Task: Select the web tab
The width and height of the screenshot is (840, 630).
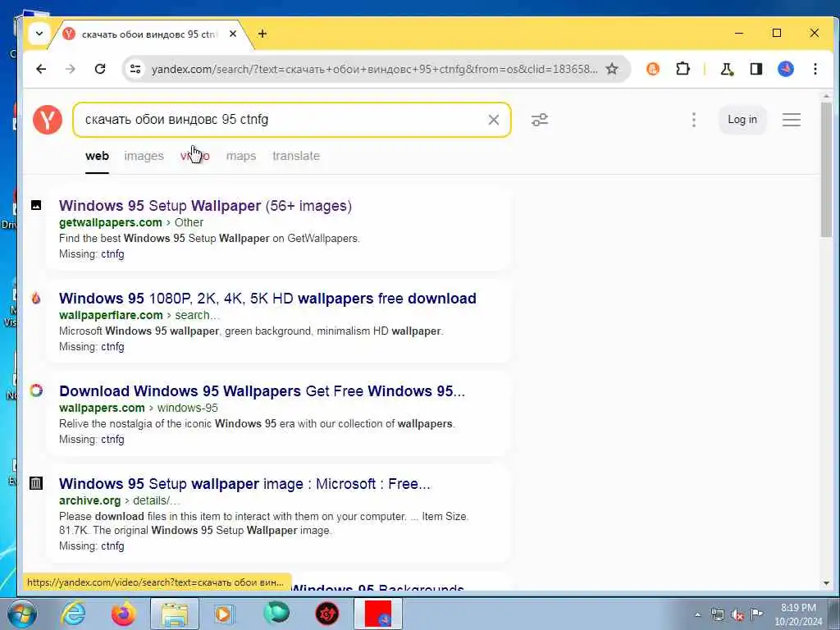Action: point(97,156)
